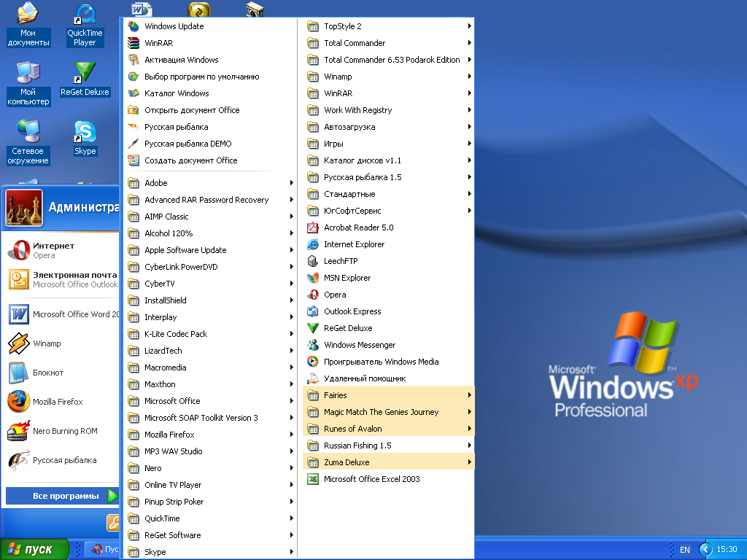Click the Сетевое окружение desktop icon

point(28,132)
